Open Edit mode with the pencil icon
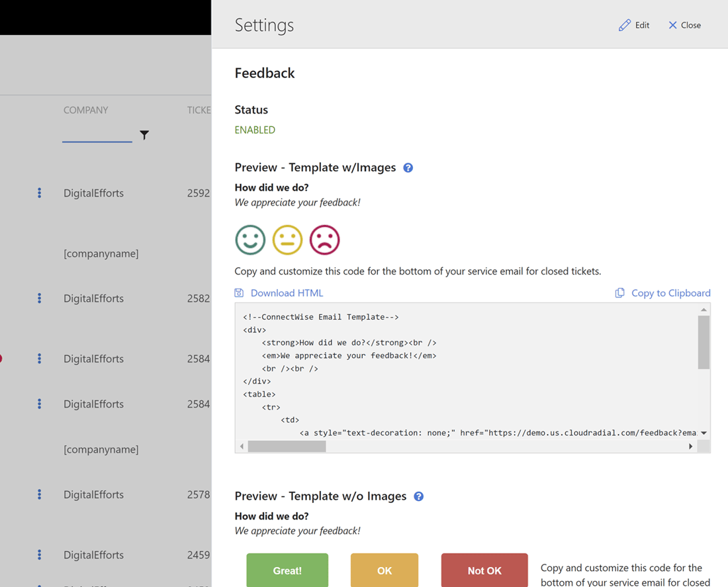The width and height of the screenshot is (728, 587). click(x=625, y=24)
